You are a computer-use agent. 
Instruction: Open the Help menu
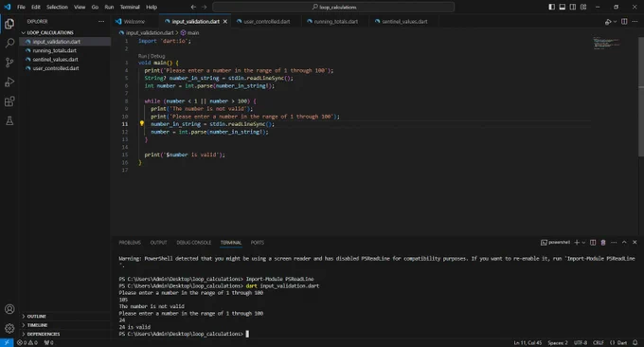tap(152, 7)
